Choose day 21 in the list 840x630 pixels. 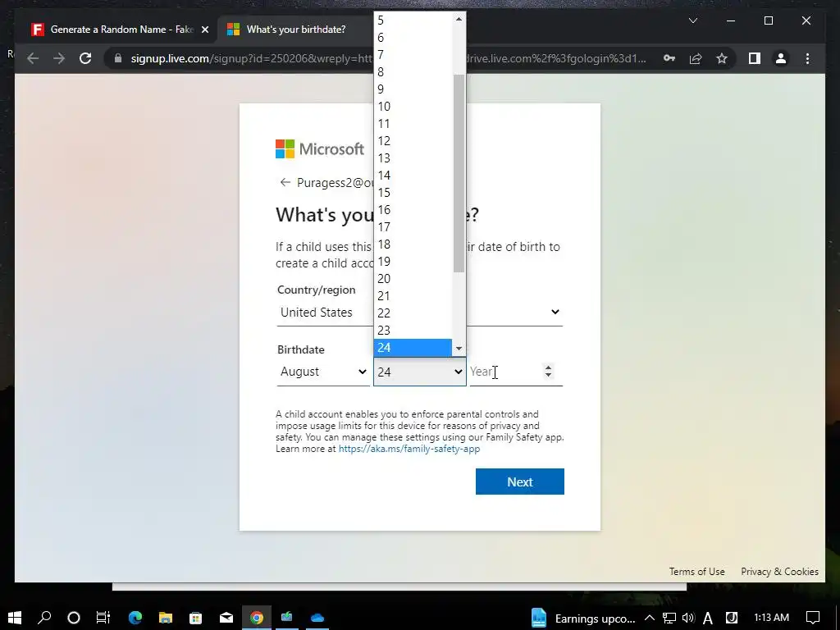pyautogui.click(x=413, y=295)
